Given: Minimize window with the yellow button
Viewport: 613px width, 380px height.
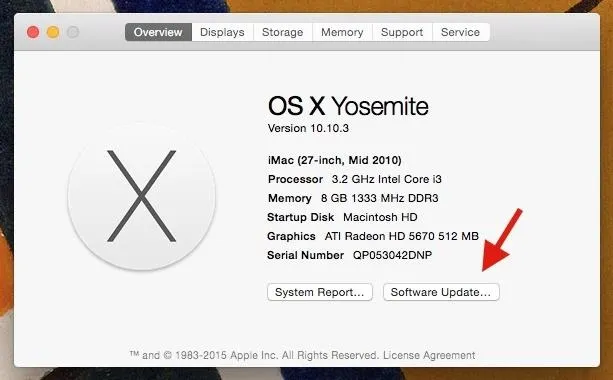Looking at the screenshot, I should click(x=53, y=32).
